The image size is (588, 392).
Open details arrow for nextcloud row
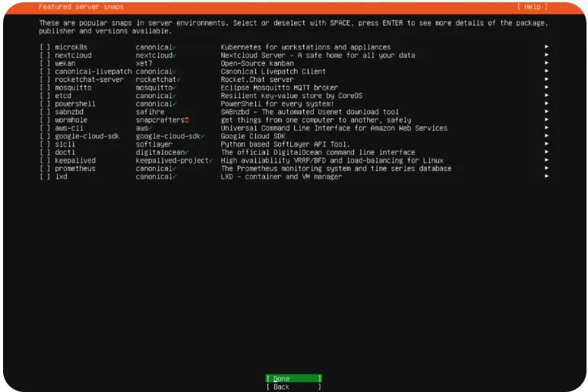click(546, 55)
